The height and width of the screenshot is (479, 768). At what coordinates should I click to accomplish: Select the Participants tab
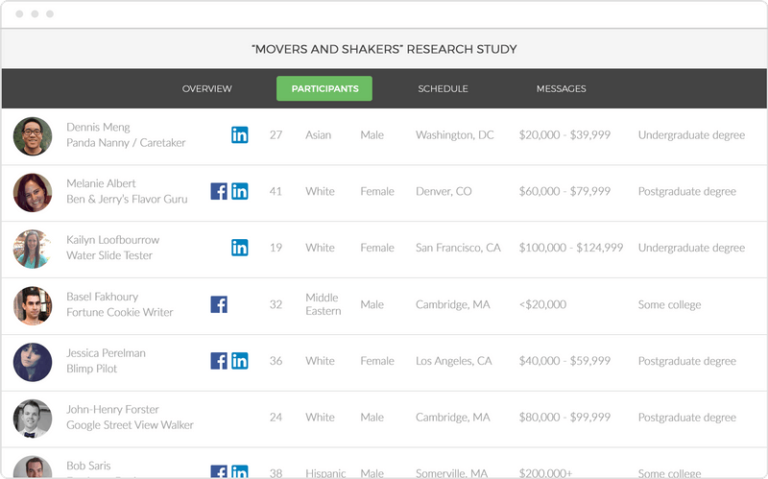[x=324, y=89]
